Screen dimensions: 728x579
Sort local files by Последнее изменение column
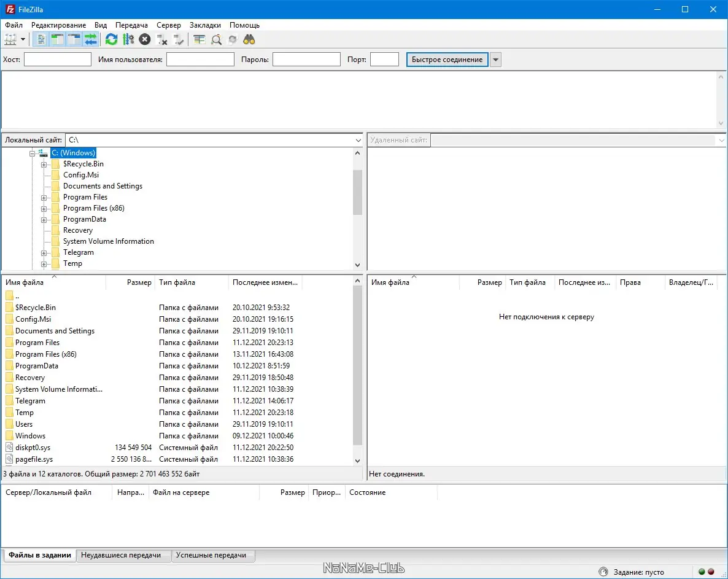coord(266,282)
